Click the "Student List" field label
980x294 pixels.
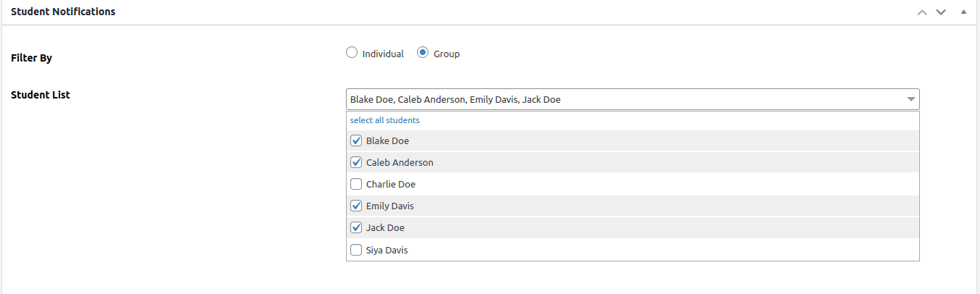[x=41, y=95]
